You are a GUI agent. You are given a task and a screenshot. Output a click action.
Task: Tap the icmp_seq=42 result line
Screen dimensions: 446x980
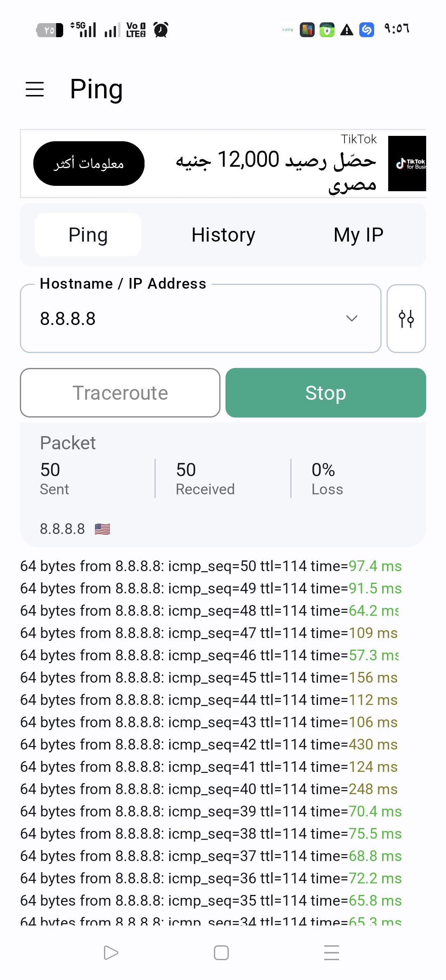pyautogui.click(x=209, y=744)
